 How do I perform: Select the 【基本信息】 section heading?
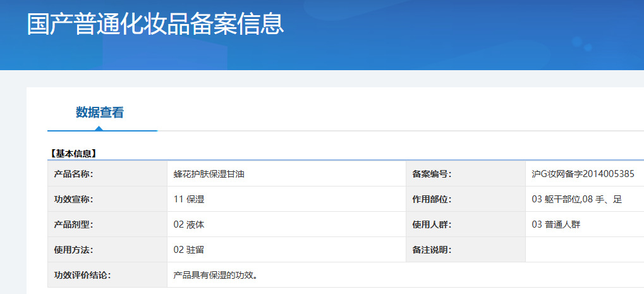tap(73, 154)
